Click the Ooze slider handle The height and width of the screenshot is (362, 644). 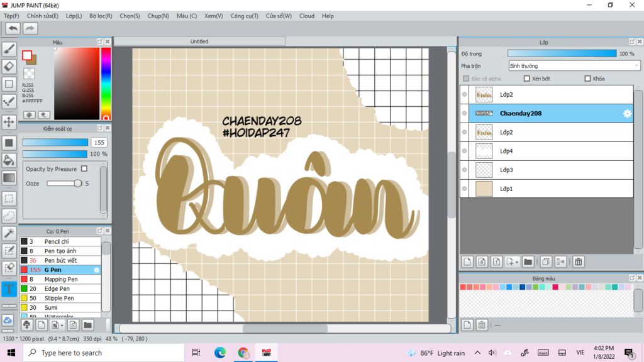click(x=77, y=184)
